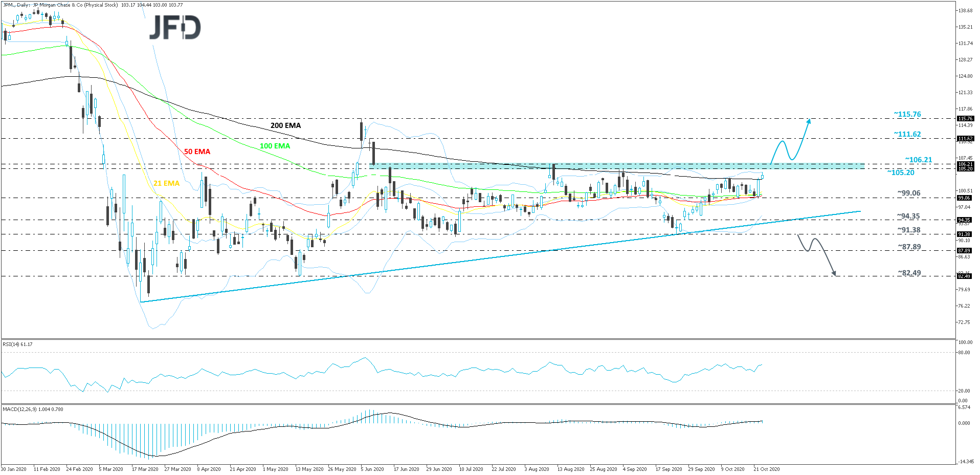Click the ~106.21 level label

[x=919, y=160]
